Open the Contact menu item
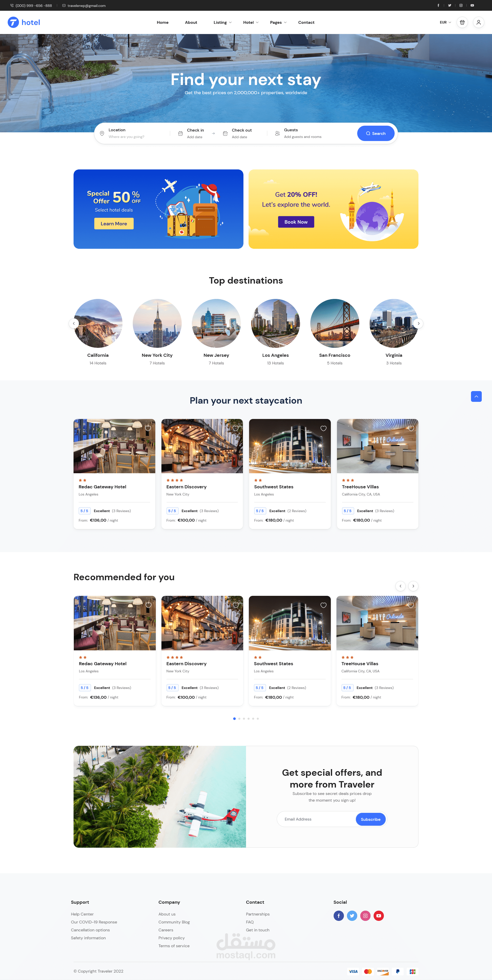 [306, 23]
